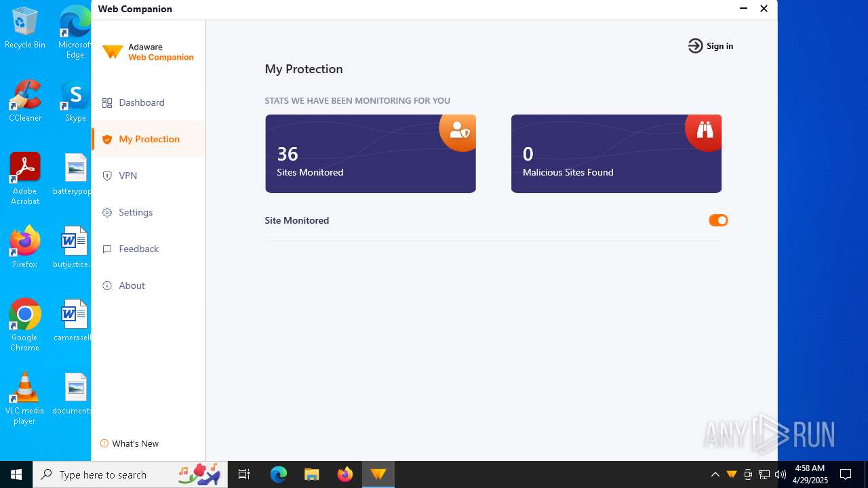The width and height of the screenshot is (868, 488).
Task: Click Web Companion taskbar icon
Action: (378, 474)
